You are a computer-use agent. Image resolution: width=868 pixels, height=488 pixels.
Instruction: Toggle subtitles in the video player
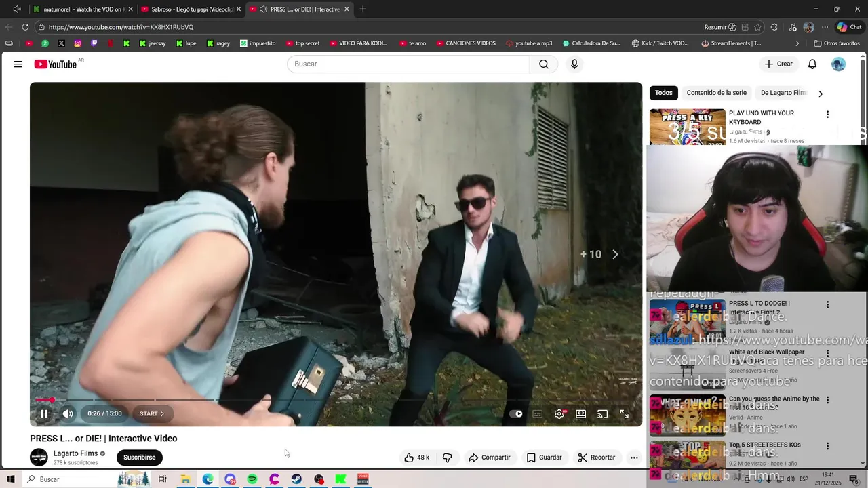pyautogui.click(x=538, y=413)
